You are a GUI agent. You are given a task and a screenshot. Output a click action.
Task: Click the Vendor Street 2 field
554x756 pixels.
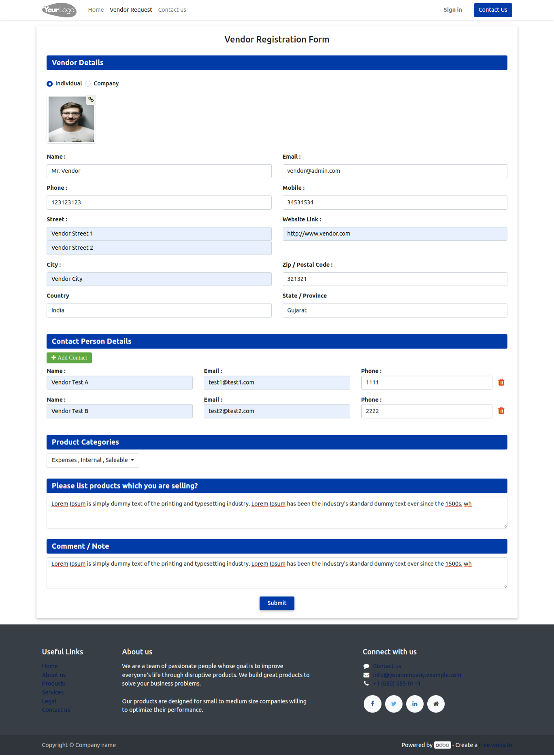pos(159,248)
